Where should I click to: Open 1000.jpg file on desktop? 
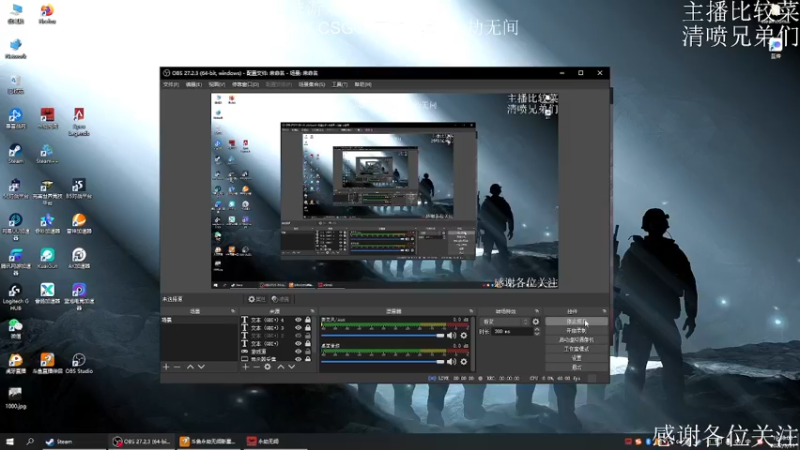(x=15, y=398)
